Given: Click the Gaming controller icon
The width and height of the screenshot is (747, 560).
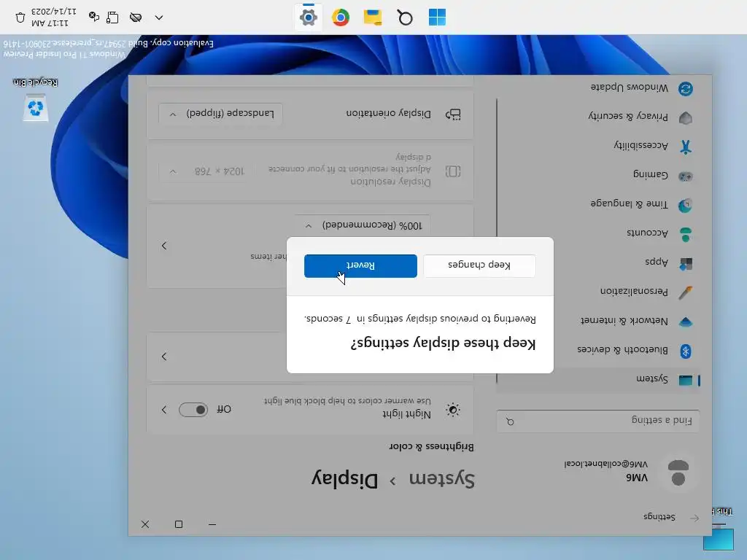Looking at the screenshot, I should [686, 176].
